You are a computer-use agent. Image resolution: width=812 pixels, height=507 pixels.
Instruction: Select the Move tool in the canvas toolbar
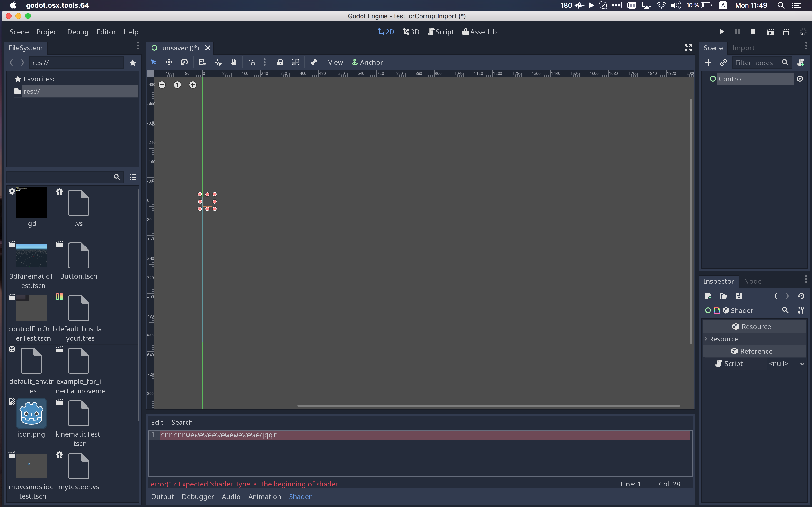[x=168, y=62]
